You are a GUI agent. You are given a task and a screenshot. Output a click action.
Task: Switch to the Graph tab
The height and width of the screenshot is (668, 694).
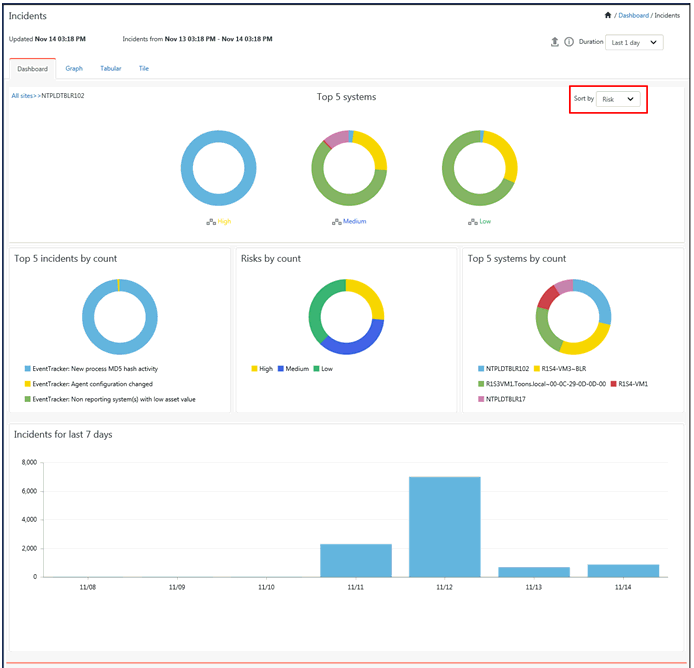click(74, 68)
